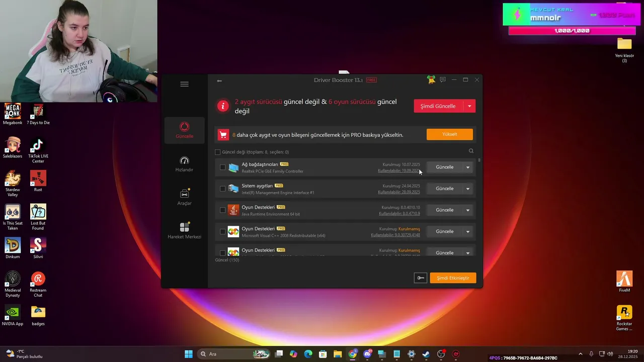
Task: Click the red info alert icon
Action: point(223,106)
